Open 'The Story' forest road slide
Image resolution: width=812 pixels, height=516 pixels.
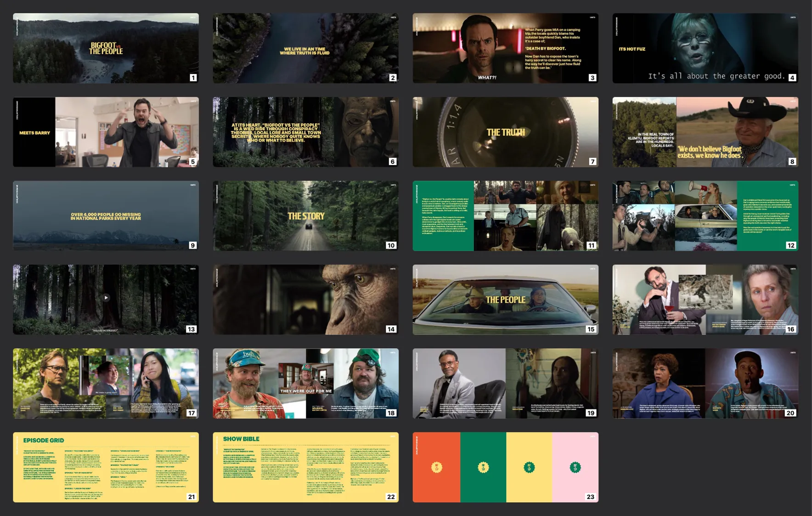click(x=305, y=215)
